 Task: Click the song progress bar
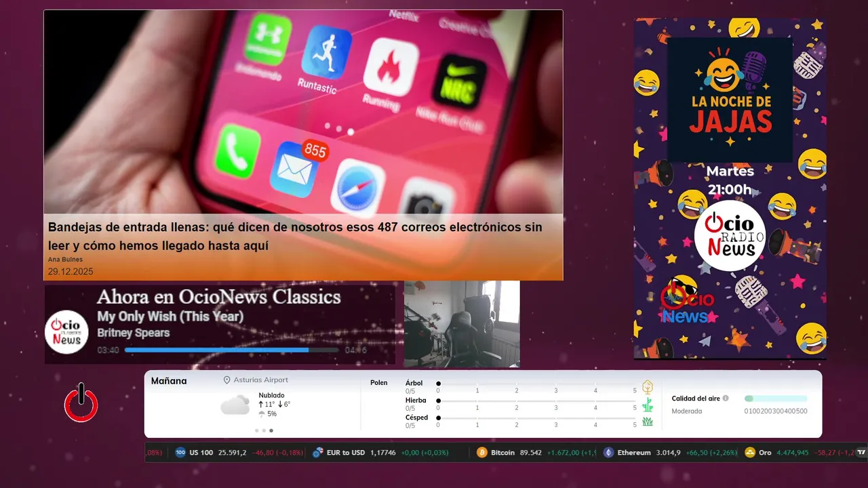click(x=231, y=350)
